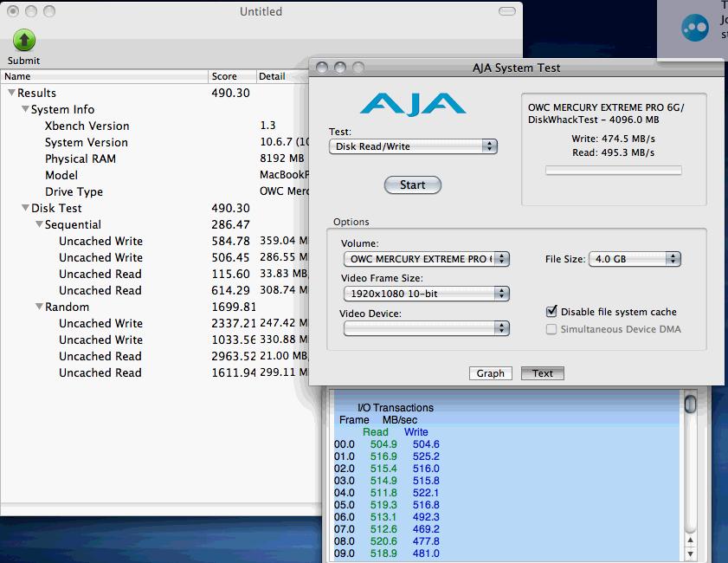This screenshot has width=728, height=563.
Task: Click the blue notification app icon
Action: point(695,27)
